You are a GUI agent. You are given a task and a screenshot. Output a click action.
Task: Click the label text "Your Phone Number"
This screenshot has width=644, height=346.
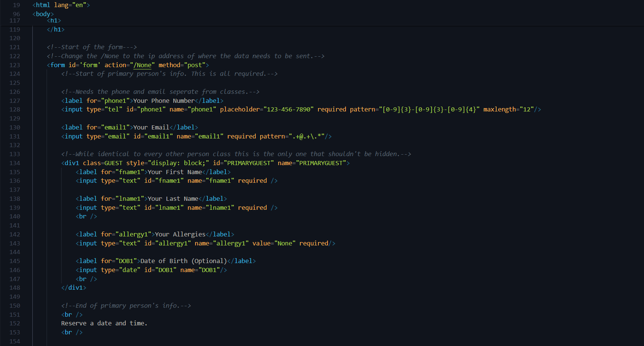[x=164, y=101]
